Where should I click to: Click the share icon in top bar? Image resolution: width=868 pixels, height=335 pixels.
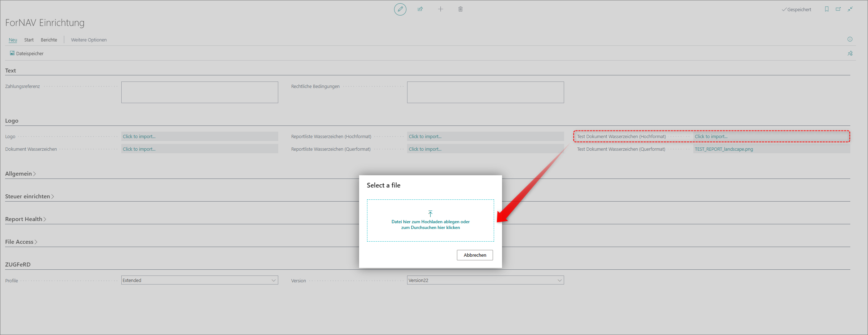coord(420,9)
